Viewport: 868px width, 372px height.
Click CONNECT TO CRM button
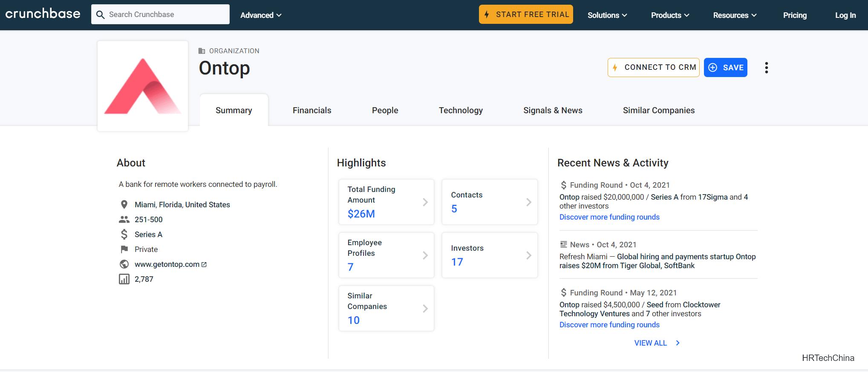tap(653, 67)
